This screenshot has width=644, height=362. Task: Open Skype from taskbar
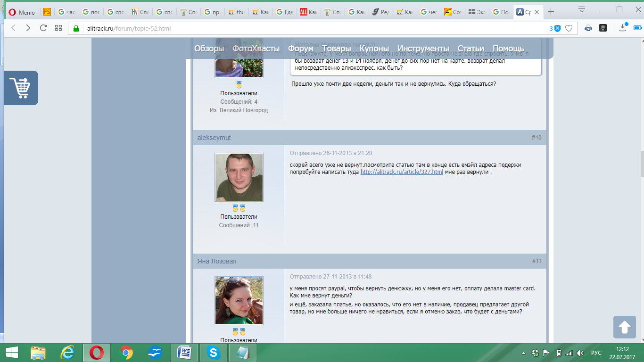click(x=213, y=353)
